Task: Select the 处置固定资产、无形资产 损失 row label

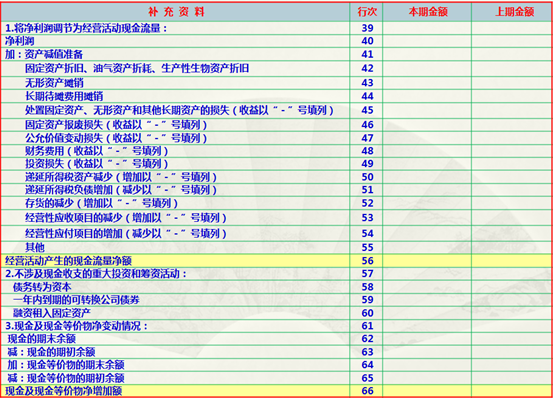Action: click(x=179, y=110)
